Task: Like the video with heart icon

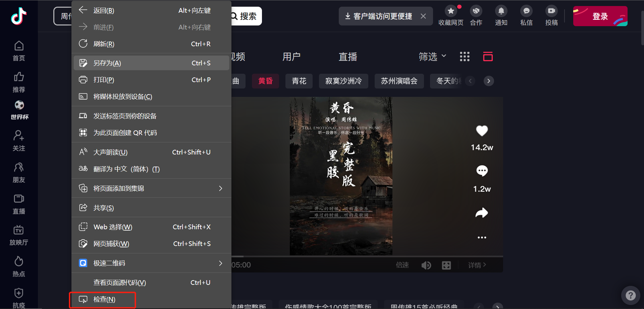Action: [x=482, y=131]
